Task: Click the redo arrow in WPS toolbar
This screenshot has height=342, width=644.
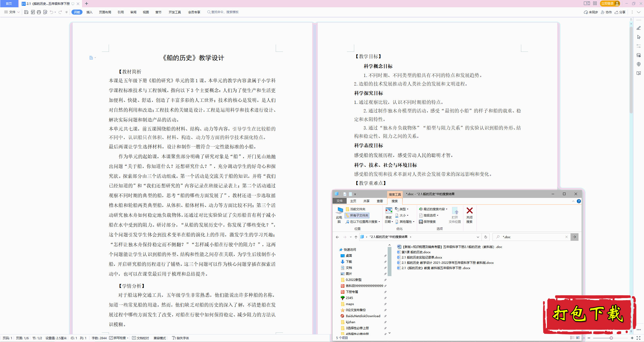Action: (60, 12)
